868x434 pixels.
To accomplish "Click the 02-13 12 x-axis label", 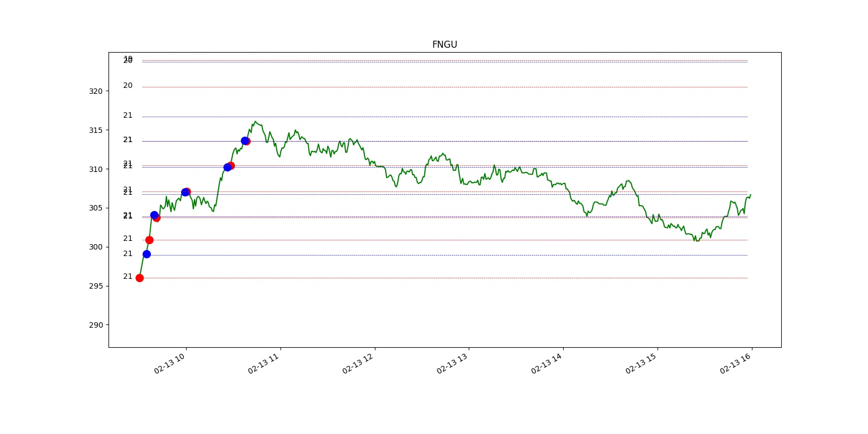I will pos(358,363).
